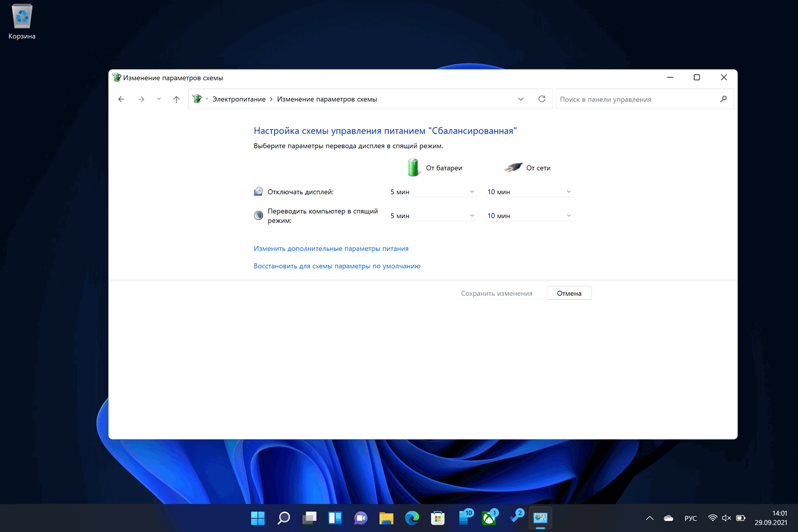
Task: Show hidden tray icons chevron
Action: [x=650, y=518]
